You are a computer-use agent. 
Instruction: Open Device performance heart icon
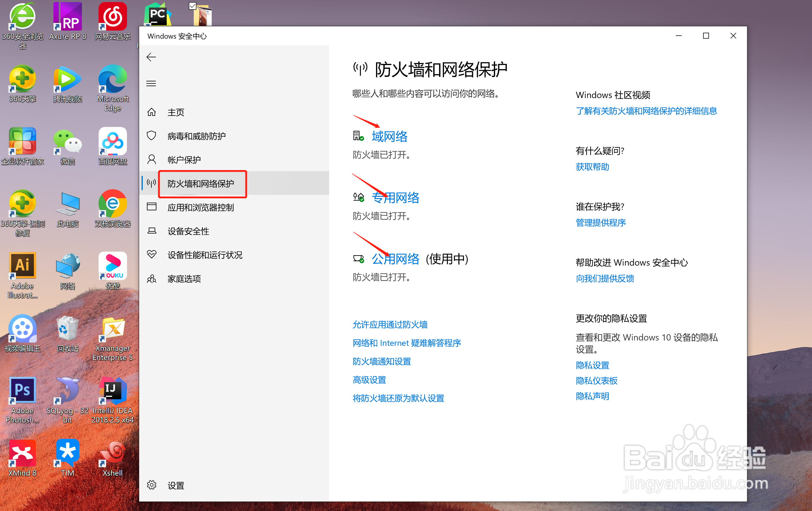point(152,255)
